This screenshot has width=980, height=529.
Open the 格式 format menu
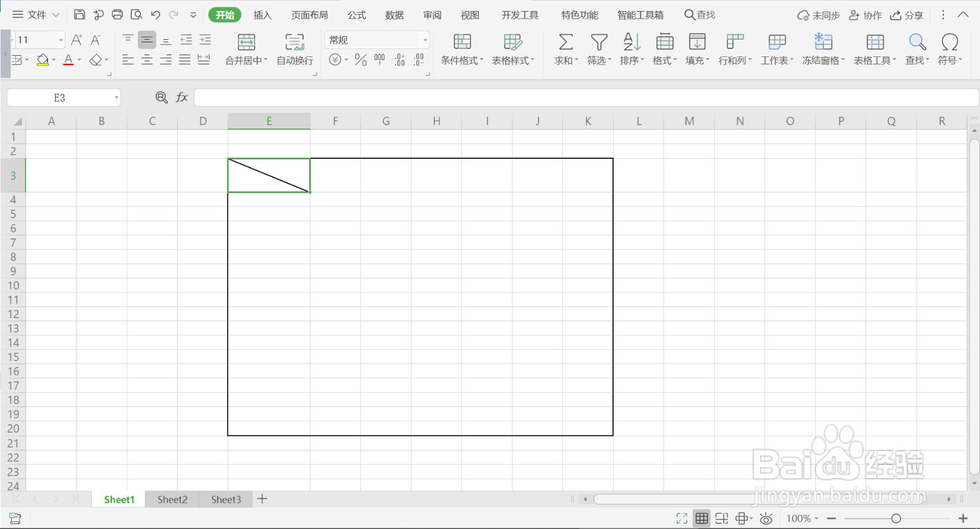665,49
